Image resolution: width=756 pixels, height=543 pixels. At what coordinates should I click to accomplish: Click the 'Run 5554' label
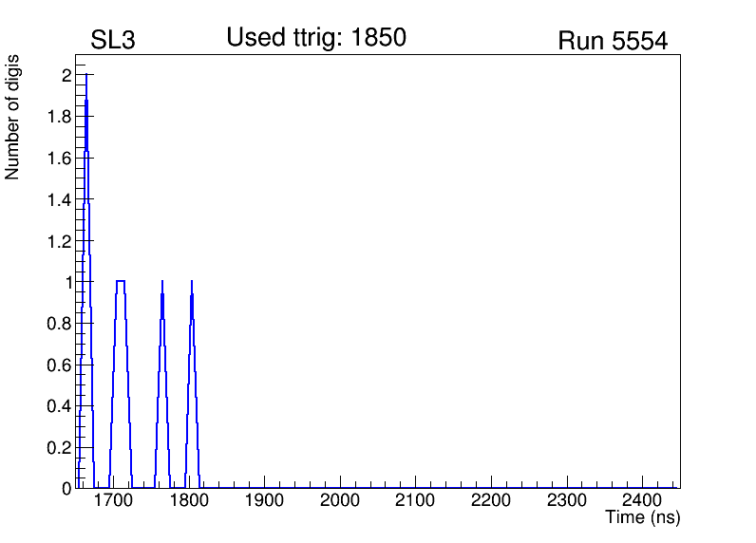(x=613, y=41)
